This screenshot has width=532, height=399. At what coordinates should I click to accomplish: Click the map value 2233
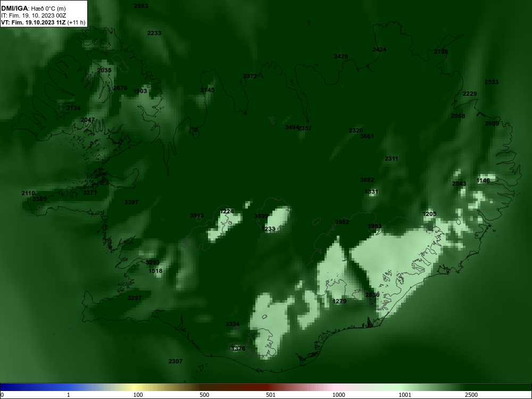(154, 33)
